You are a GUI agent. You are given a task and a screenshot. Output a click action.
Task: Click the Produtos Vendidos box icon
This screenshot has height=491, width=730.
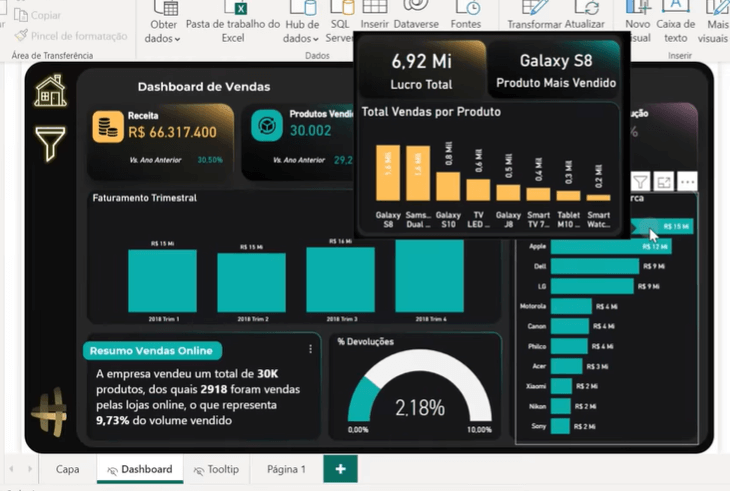[267, 125]
